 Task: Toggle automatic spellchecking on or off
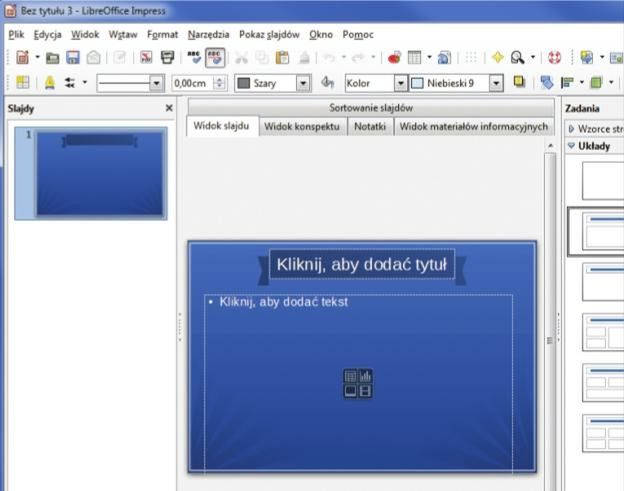click(x=216, y=58)
